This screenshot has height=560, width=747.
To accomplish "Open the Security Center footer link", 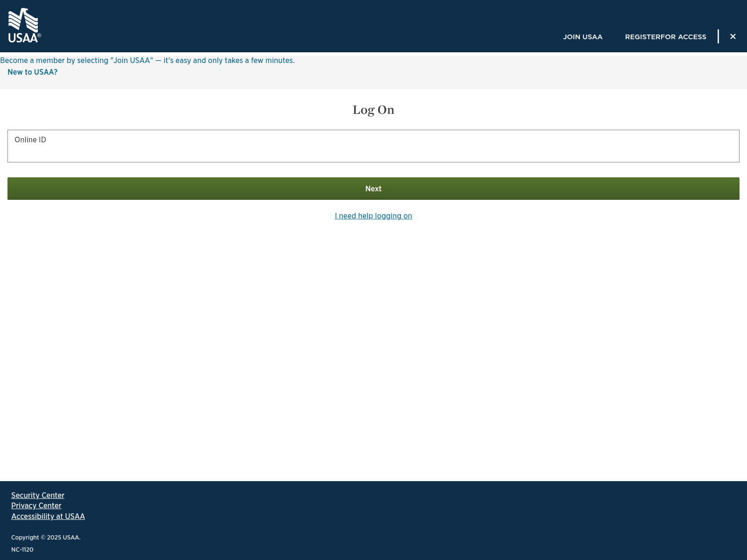I will click(38, 495).
